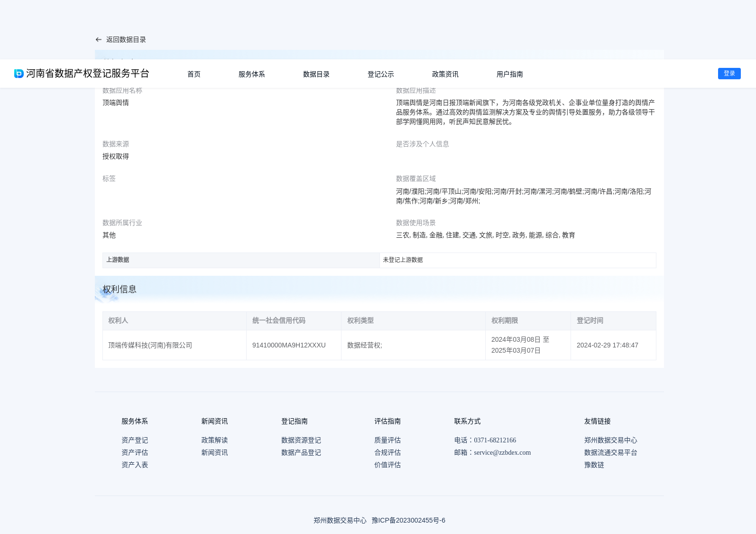Image resolution: width=756 pixels, height=534 pixels.
Task: Click the 服务体系 footer column heading
Action: (x=135, y=422)
